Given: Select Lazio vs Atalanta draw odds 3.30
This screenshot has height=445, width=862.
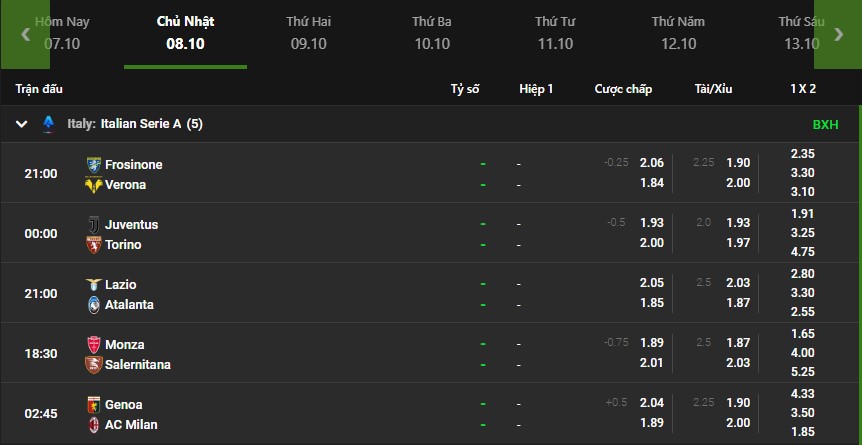Looking at the screenshot, I should tap(802, 292).
